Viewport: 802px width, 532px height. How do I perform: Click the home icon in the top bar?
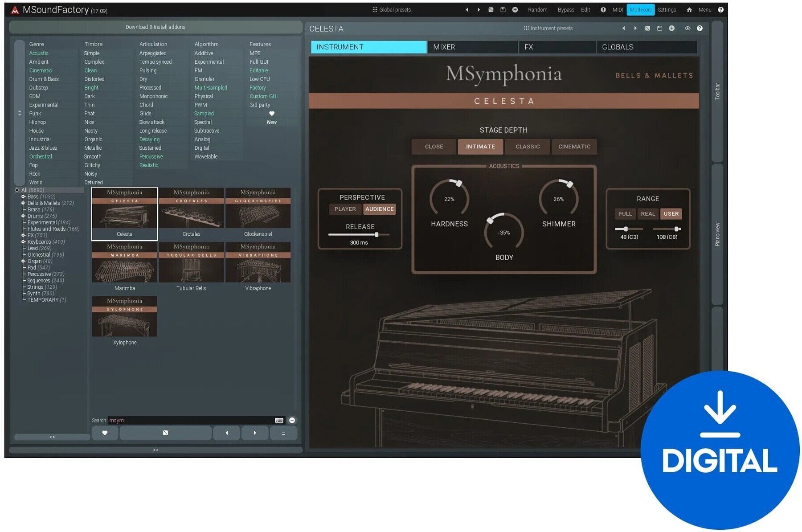click(x=689, y=10)
